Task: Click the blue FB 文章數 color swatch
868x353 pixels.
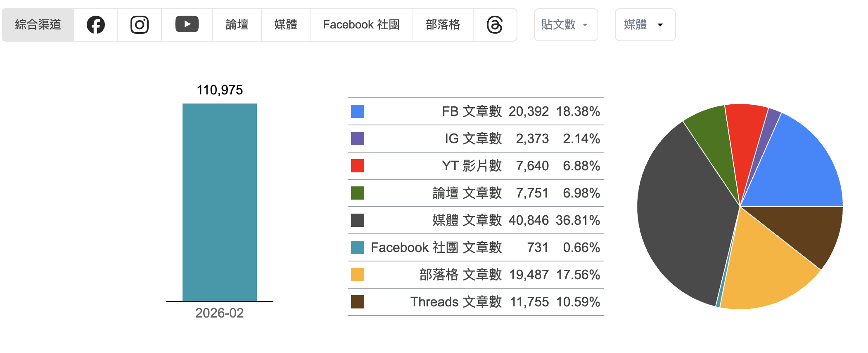Action: pyautogui.click(x=358, y=111)
